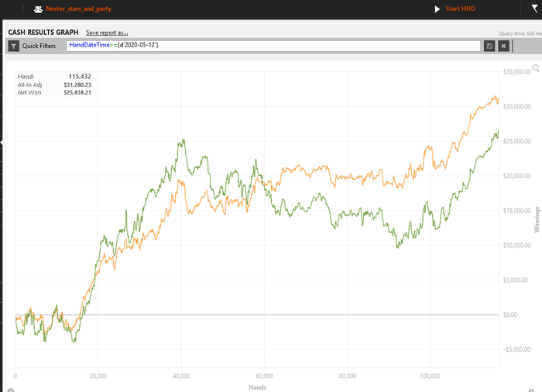Viewport: 542px width, 392px height.
Task: Select the All-in Adj value $31,280.23
Action: coord(77,84)
